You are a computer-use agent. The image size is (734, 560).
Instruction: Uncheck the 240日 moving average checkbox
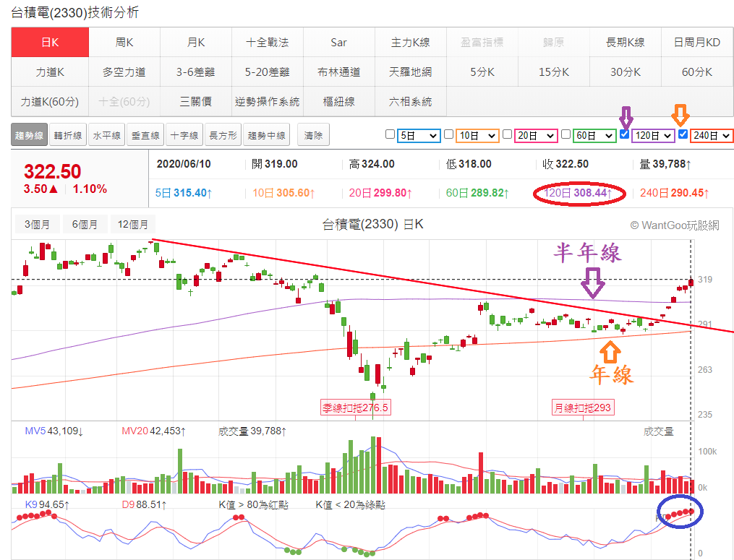point(683,134)
